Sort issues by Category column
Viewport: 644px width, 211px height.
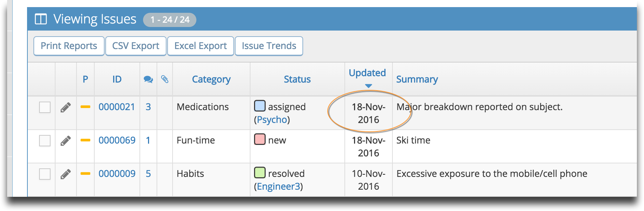tap(211, 79)
